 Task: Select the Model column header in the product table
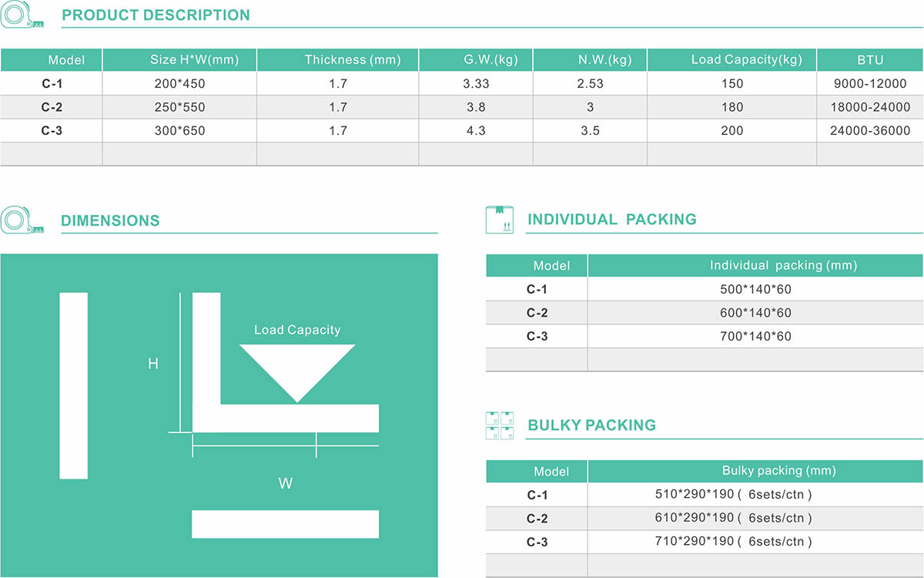51,60
